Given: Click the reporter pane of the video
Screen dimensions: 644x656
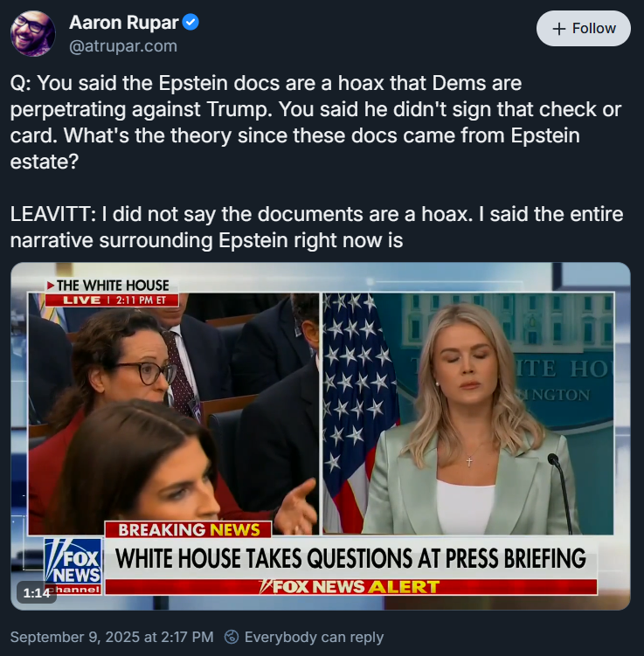Looking at the screenshot, I should coord(173,413).
